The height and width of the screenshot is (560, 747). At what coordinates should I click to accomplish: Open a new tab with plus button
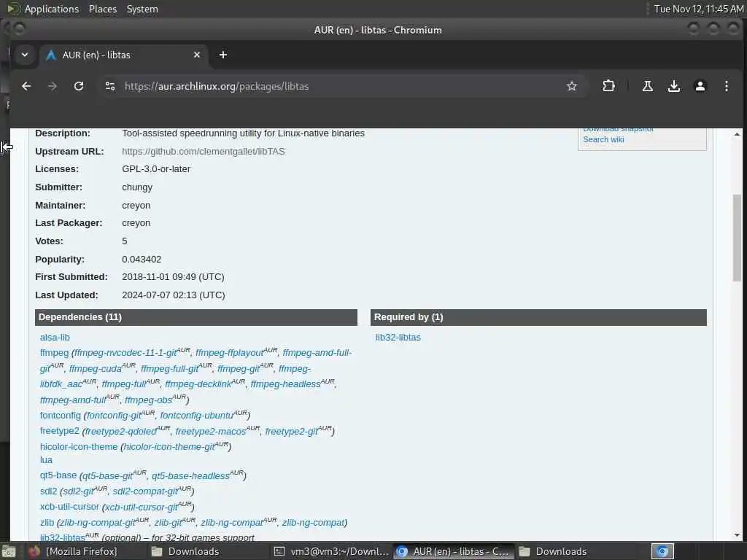(223, 55)
